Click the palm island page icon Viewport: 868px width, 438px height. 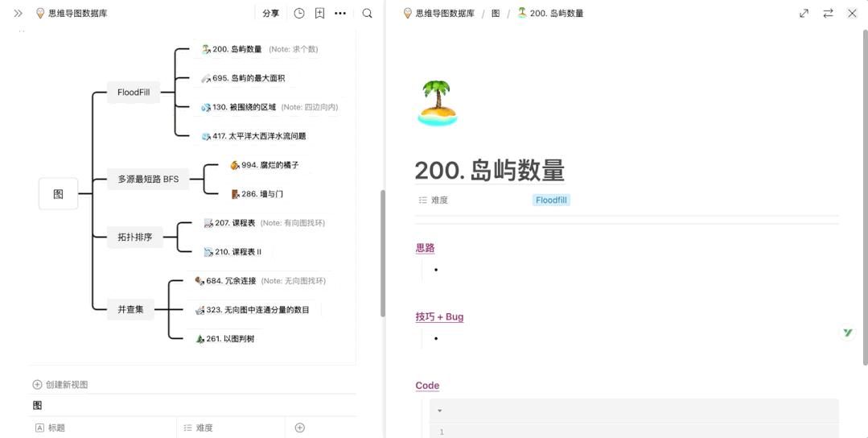click(437, 103)
